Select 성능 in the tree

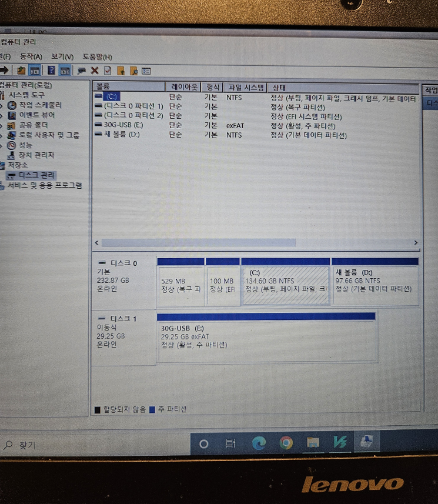(25, 145)
